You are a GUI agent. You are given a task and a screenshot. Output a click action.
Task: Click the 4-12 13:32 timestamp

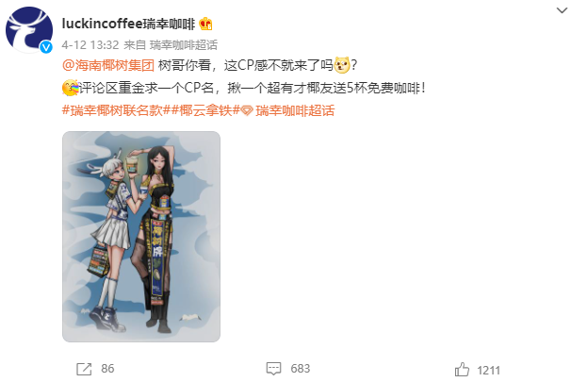[x=90, y=45]
